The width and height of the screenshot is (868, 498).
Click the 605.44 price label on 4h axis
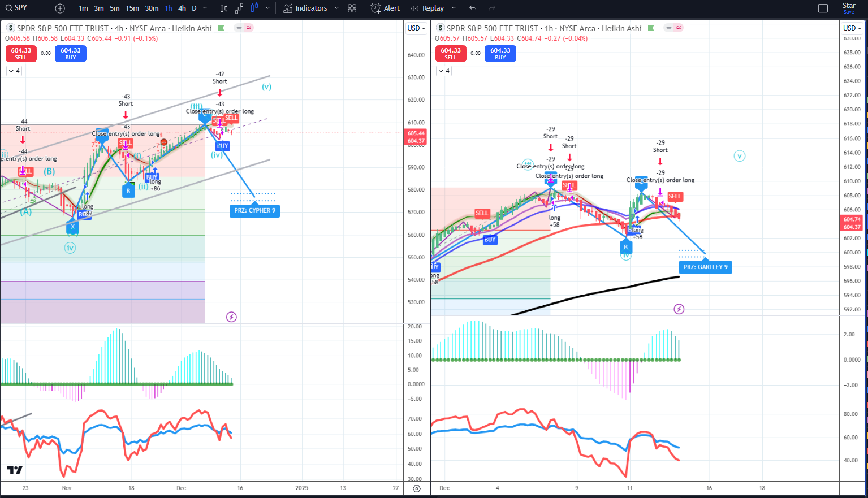point(416,133)
